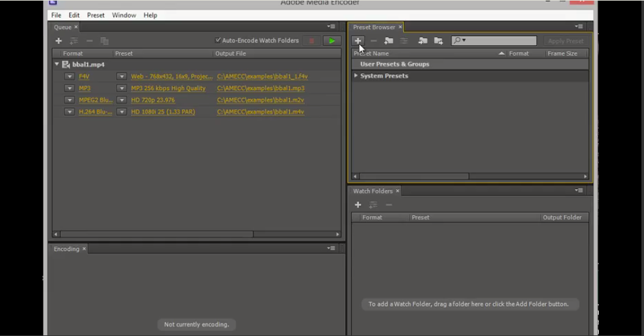The height and width of the screenshot is (336, 644).
Task: Delete preset in Preset Browser
Action: [x=373, y=41]
